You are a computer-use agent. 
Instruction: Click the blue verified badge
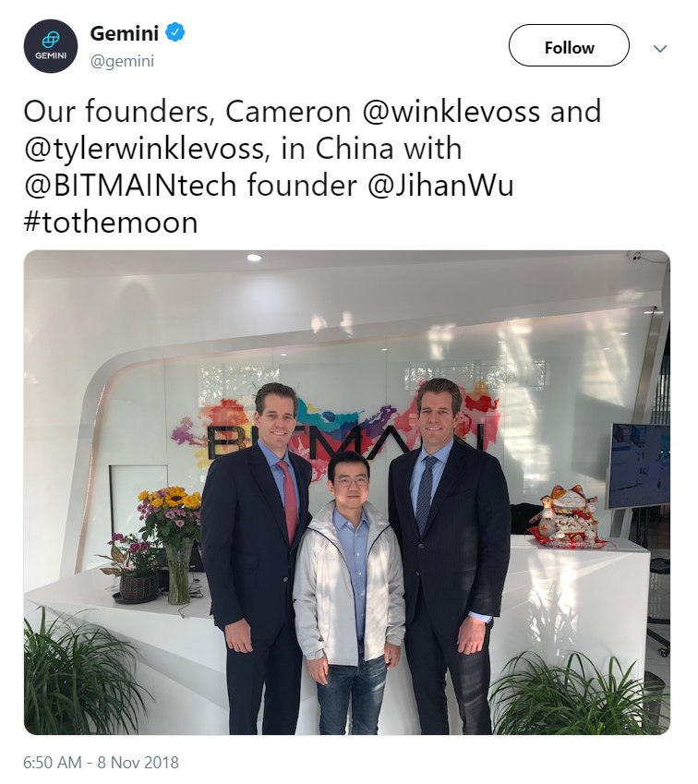175,33
